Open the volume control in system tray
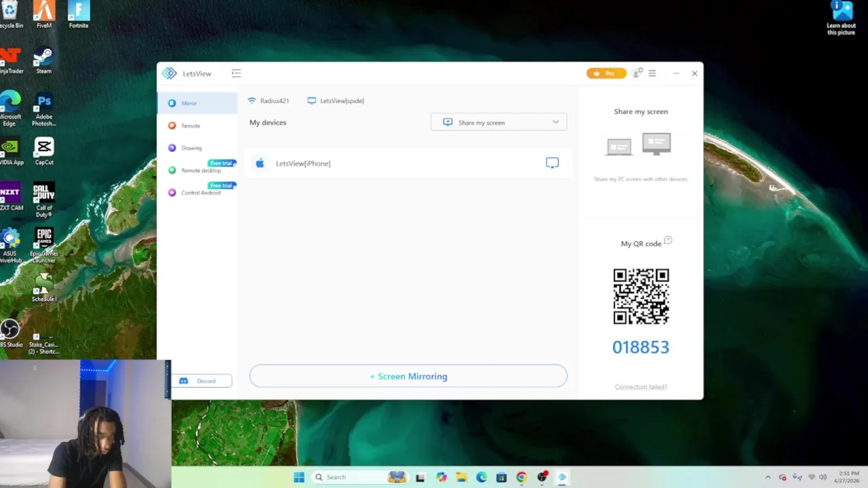Screen dimensions: 868x488 (823, 477)
